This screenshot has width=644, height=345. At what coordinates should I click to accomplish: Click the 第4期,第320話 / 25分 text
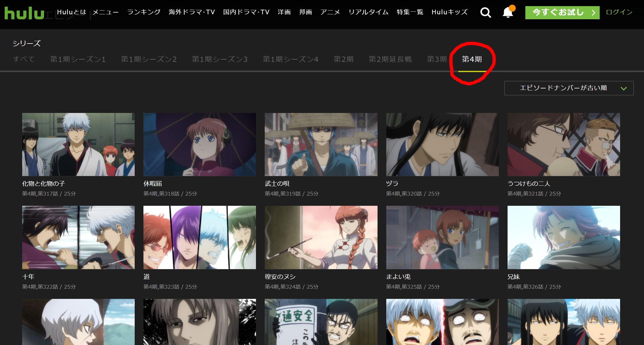(413, 194)
